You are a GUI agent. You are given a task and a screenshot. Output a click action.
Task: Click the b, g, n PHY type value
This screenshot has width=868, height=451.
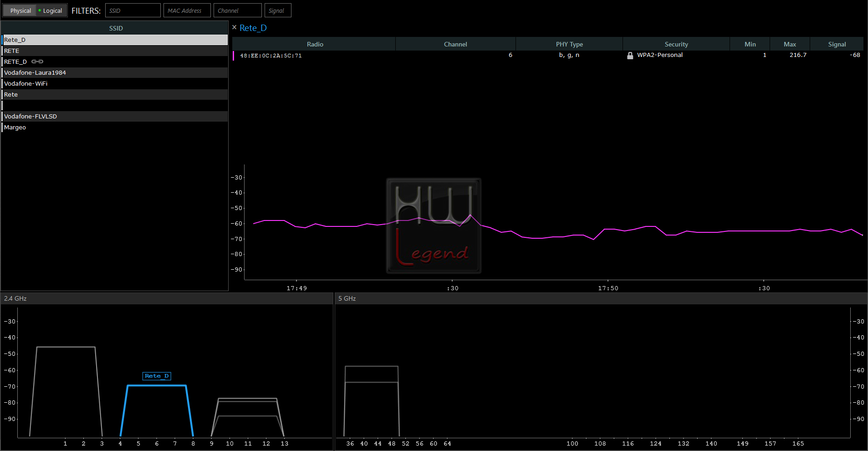pos(569,55)
